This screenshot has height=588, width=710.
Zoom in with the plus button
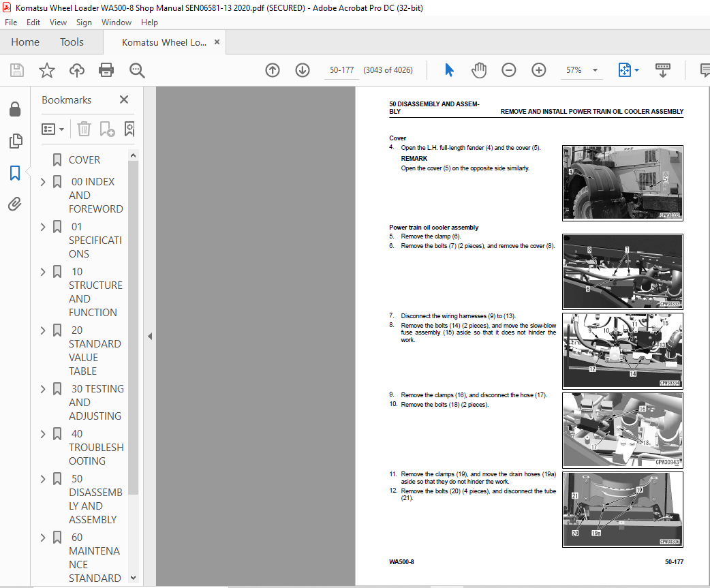pyautogui.click(x=538, y=70)
